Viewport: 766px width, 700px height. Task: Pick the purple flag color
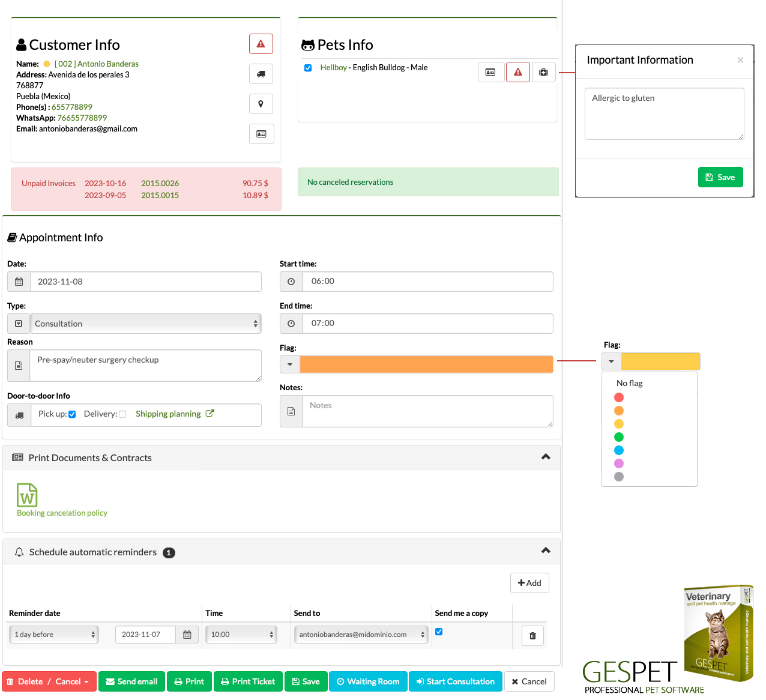tap(619, 463)
